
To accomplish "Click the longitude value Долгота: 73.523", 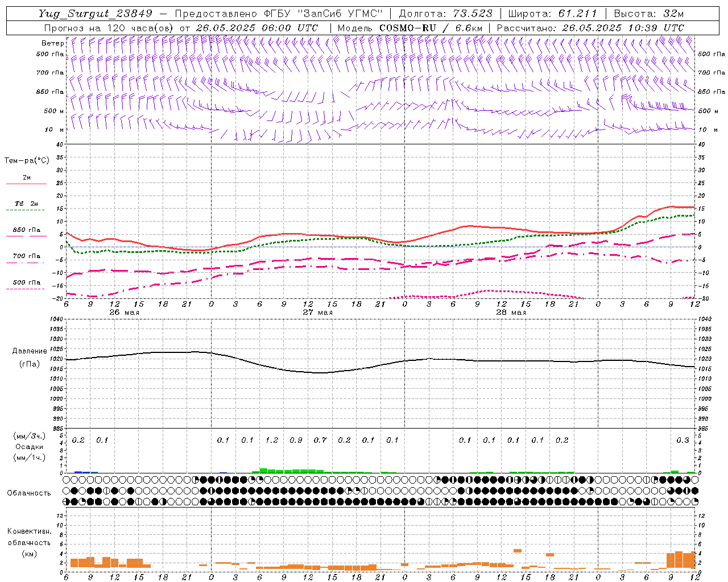I will pos(446,14).
